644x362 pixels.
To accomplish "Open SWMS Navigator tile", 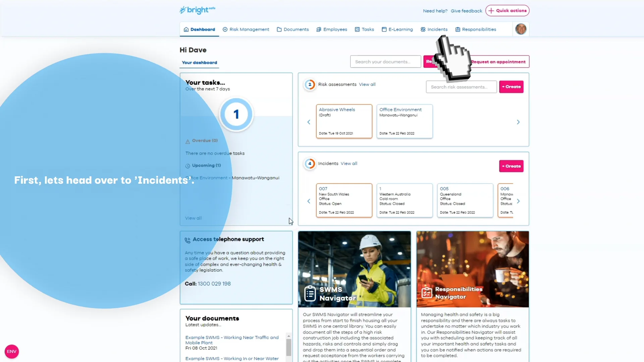I will coord(354,269).
